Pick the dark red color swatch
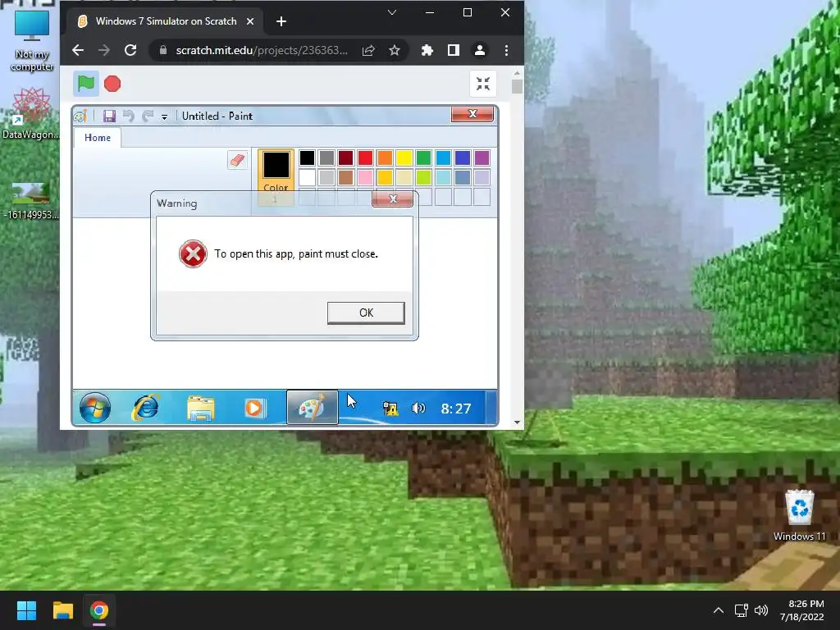Viewport: 840px width, 630px height. (345, 157)
